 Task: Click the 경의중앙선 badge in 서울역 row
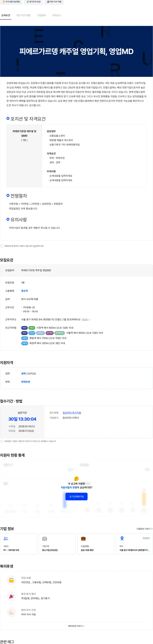point(60,333)
